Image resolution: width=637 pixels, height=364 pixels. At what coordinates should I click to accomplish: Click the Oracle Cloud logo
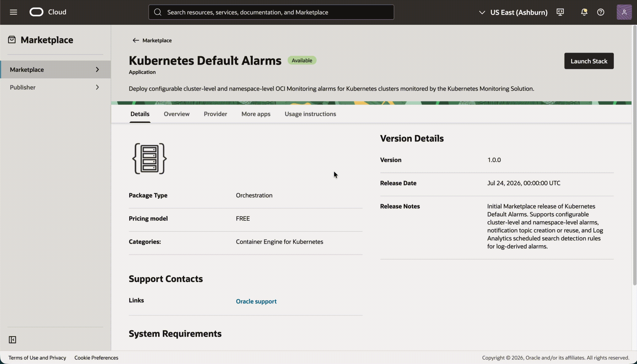tap(48, 12)
